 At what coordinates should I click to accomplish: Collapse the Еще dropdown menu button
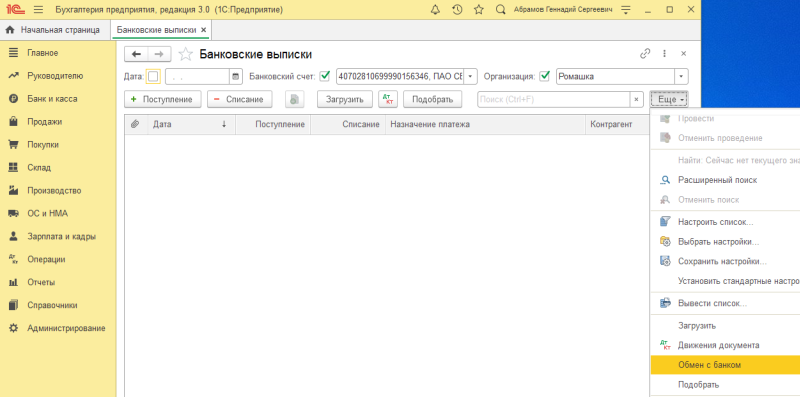[669, 99]
